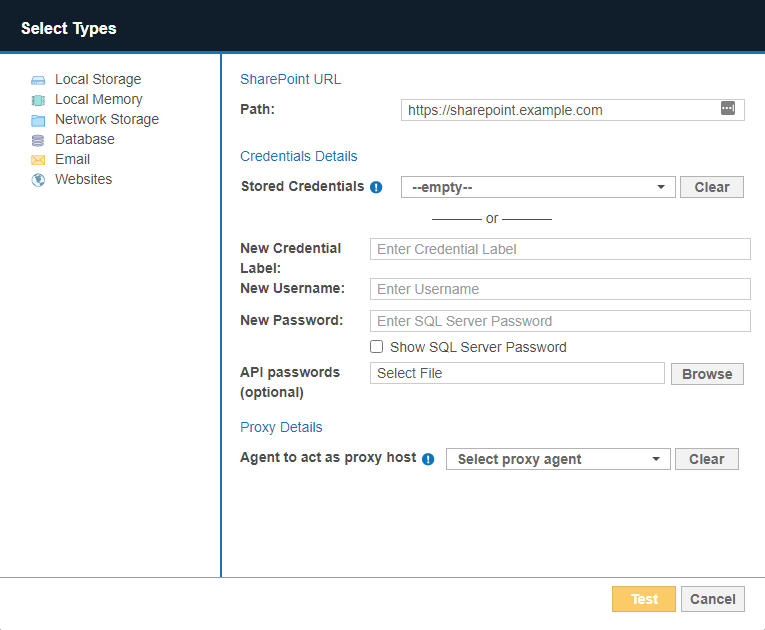Viewport: 765px width, 630px height.
Task: Click the Database cylinder icon
Action: pos(38,140)
